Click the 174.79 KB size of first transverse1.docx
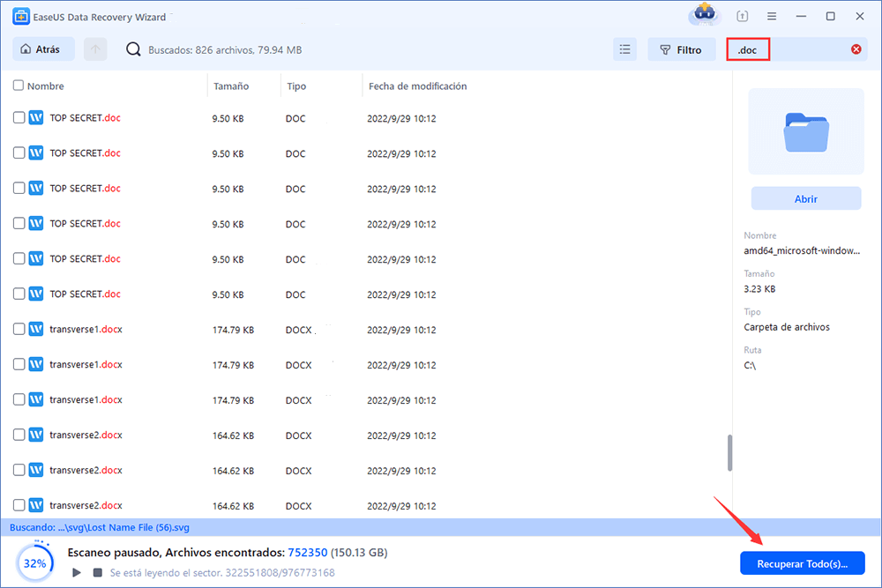 click(x=233, y=330)
